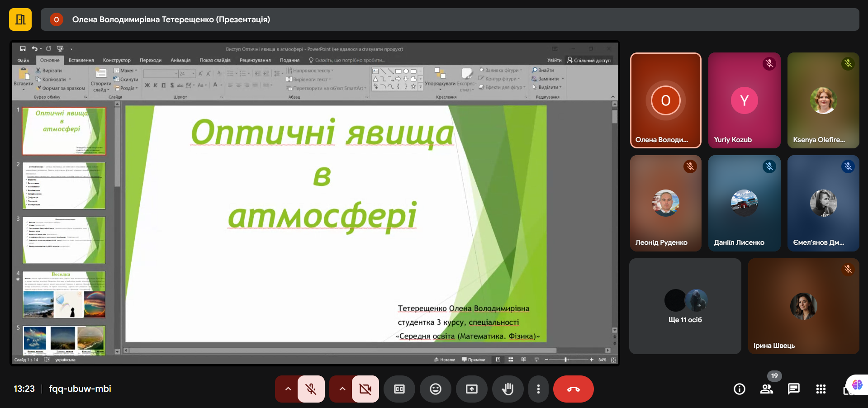The height and width of the screenshot is (408, 868).
Task: Select Леонід Руденко's participant tile
Action: coord(666,204)
